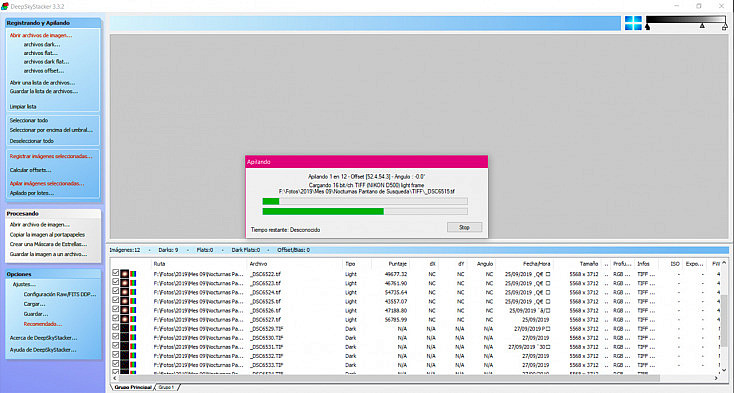The width and height of the screenshot is (734, 393).
Task: Click light frame icon of _DSC6527.tif row
Action: 125,320
